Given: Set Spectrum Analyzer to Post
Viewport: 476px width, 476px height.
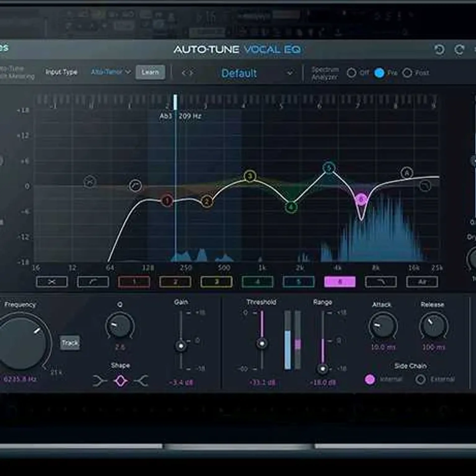Looking at the screenshot, I should [407, 73].
